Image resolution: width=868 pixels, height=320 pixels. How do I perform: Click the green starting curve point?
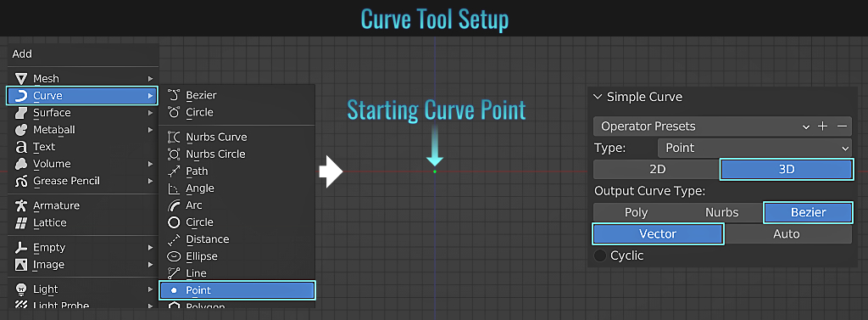(435, 171)
